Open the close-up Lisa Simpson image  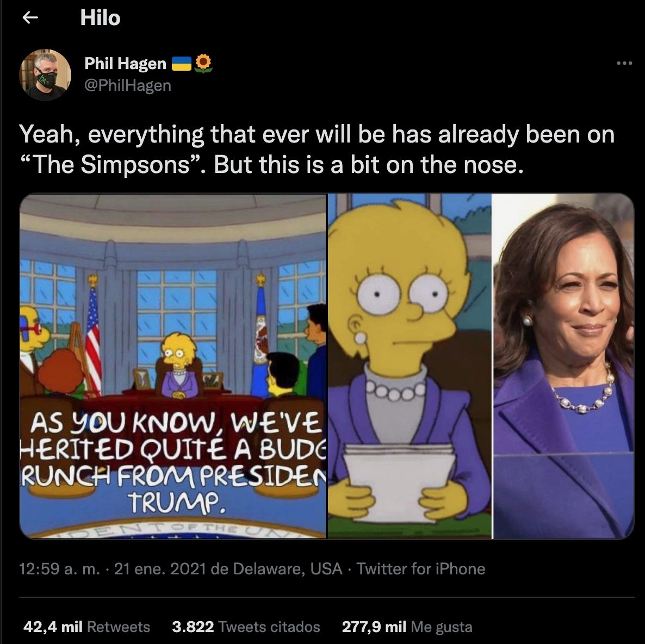pos(410,366)
